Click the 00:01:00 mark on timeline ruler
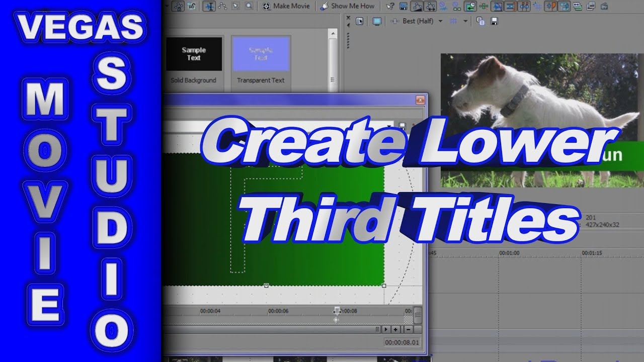This screenshot has height=362, width=644. click(x=509, y=253)
